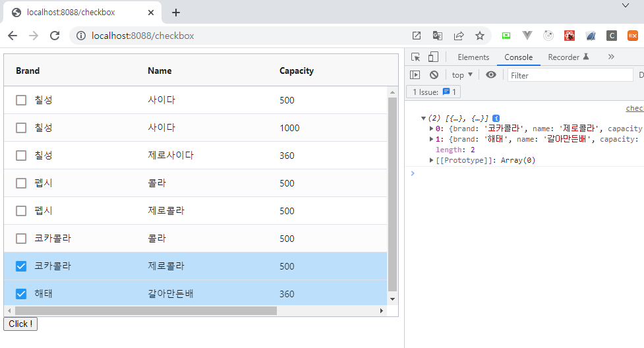Close the localhost:8088/checkbox tab
Screen dimensions: 644x348
pyautogui.click(x=151, y=13)
